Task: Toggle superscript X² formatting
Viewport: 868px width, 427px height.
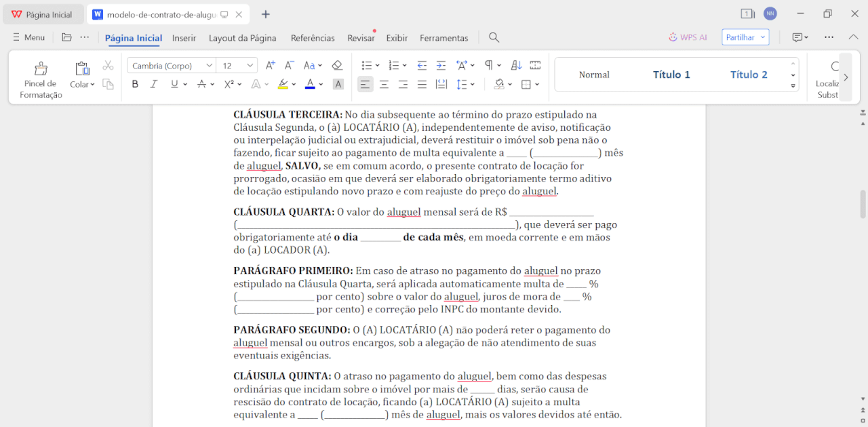Action: pyautogui.click(x=229, y=84)
